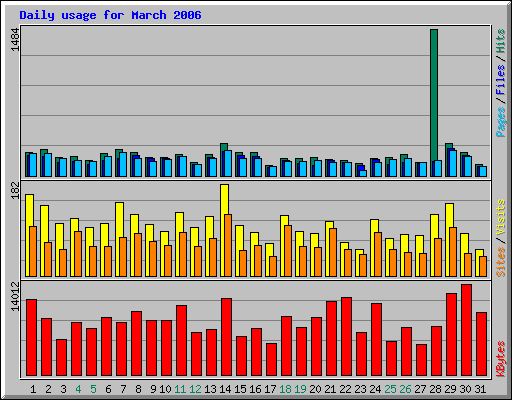Click green day label 25
The image size is (512, 400).
point(390,389)
